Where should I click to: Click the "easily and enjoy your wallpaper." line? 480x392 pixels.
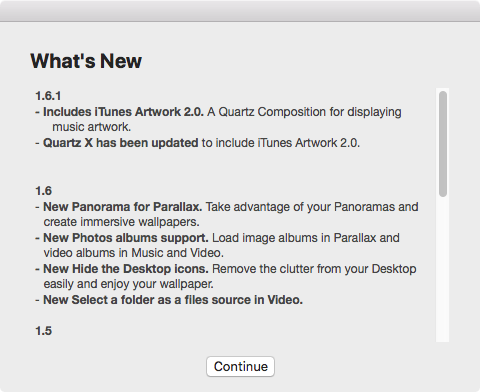[128, 284]
